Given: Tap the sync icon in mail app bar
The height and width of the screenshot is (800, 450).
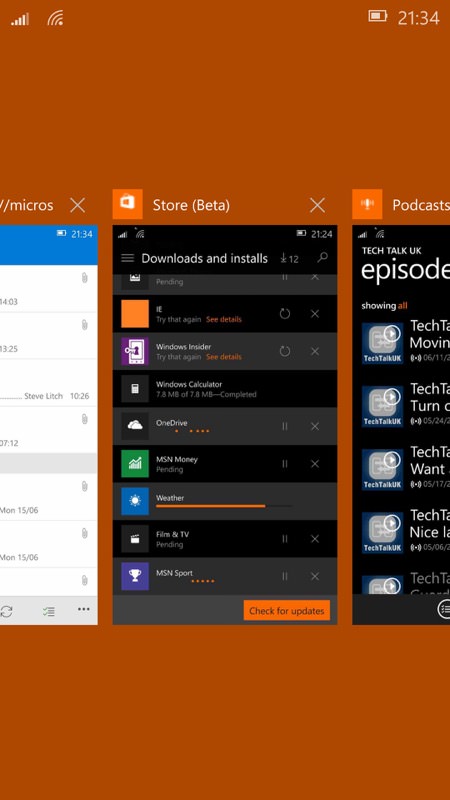Looking at the screenshot, I should click(x=6, y=611).
